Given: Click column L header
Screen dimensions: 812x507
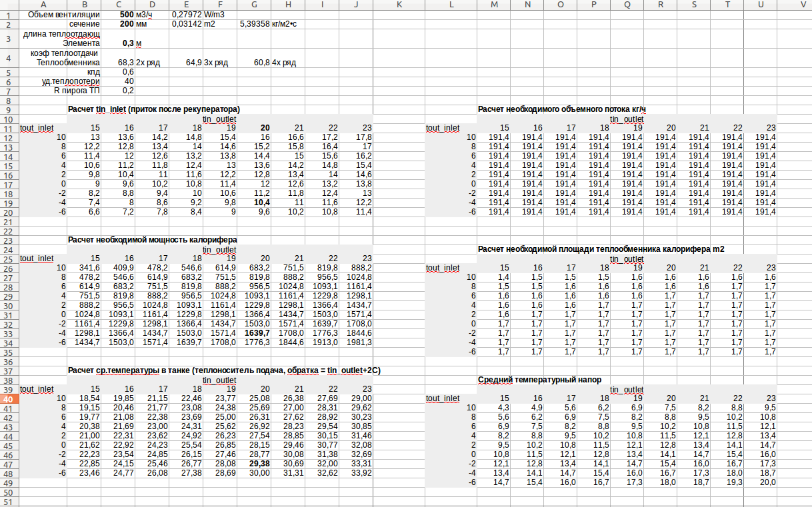Looking at the screenshot, I should click(451, 5).
